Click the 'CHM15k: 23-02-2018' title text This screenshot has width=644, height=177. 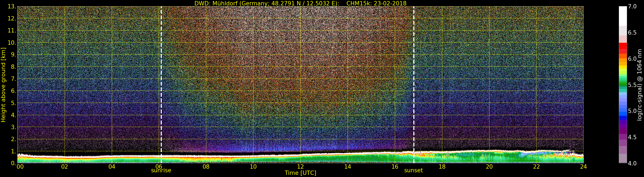376,3
